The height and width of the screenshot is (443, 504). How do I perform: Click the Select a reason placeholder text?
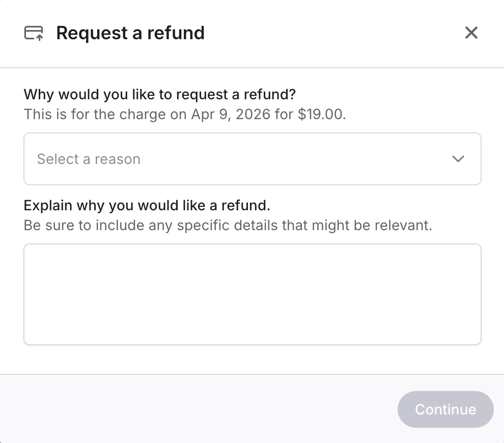tap(89, 159)
